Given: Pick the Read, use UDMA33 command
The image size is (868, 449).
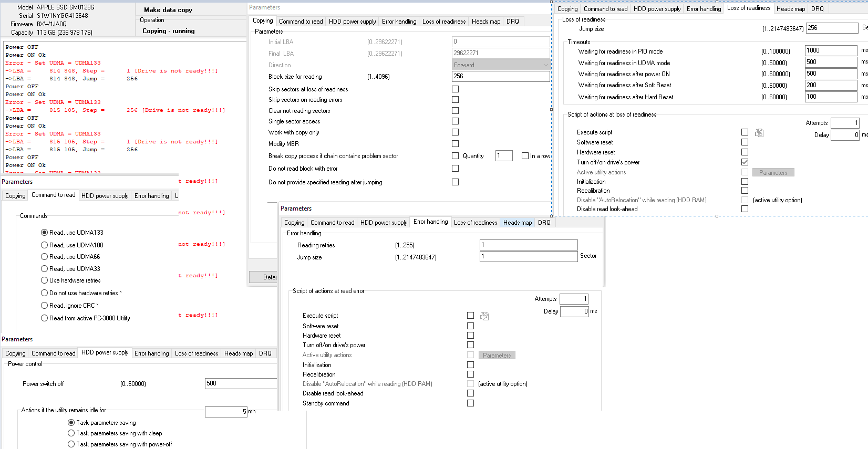Looking at the screenshot, I should coord(45,269).
